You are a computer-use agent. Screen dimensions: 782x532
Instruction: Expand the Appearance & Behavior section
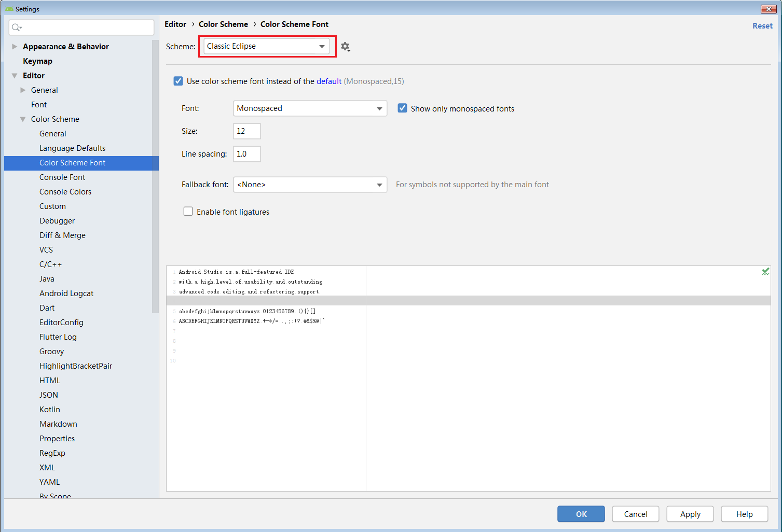[15, 47]
